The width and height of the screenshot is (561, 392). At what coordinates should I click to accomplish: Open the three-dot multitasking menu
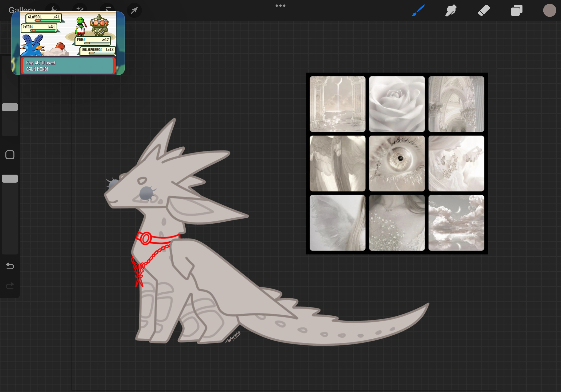[280, 6]
